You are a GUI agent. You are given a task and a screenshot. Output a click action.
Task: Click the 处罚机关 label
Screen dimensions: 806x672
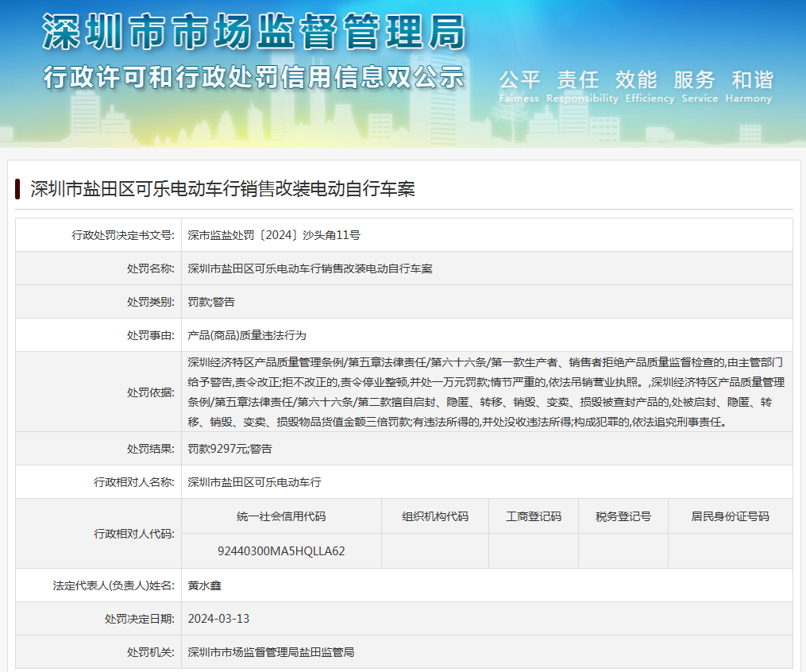[151, 652]
